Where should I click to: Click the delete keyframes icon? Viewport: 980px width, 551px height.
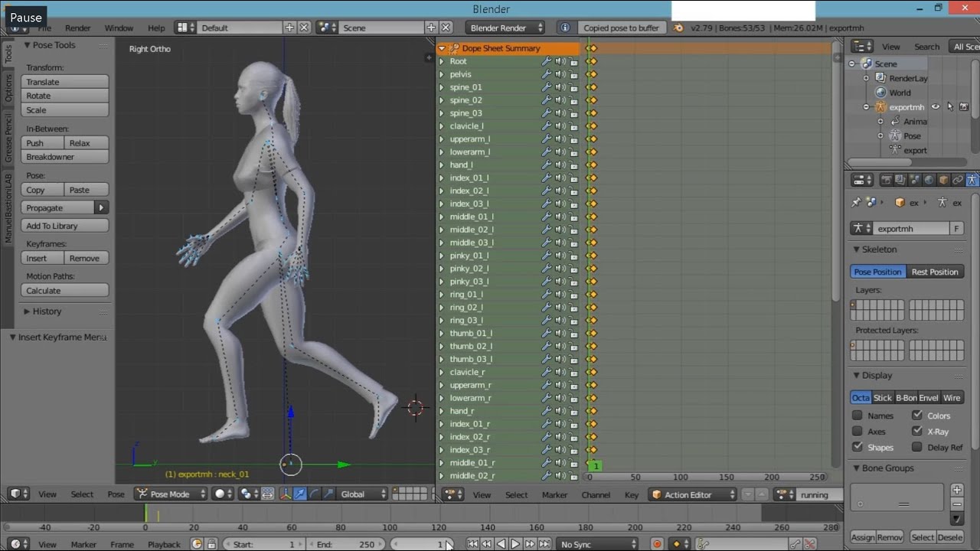coord(810,544)
